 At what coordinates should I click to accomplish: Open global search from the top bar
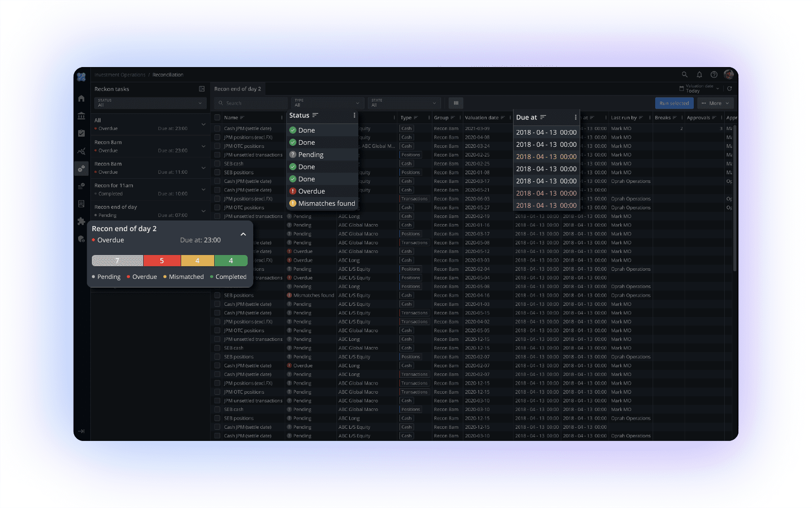click(685, 74)
